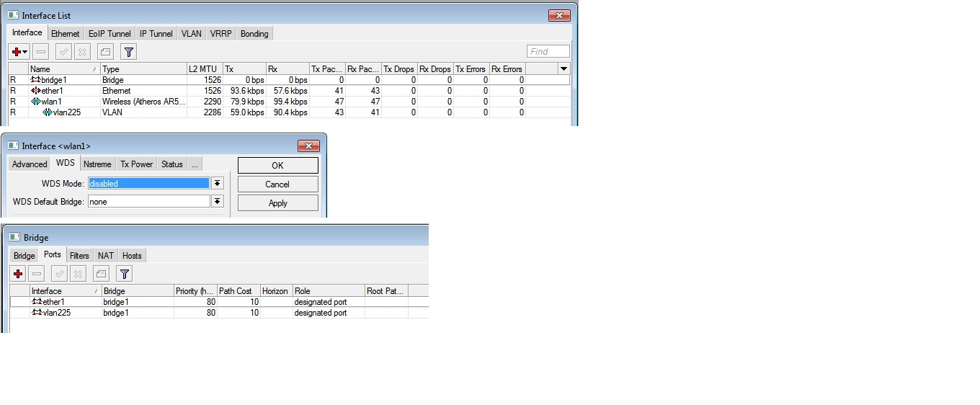The height and width of the screenshot is (405, 980).
Task: Sort by the Tx Drops column header
Action: 399,69
